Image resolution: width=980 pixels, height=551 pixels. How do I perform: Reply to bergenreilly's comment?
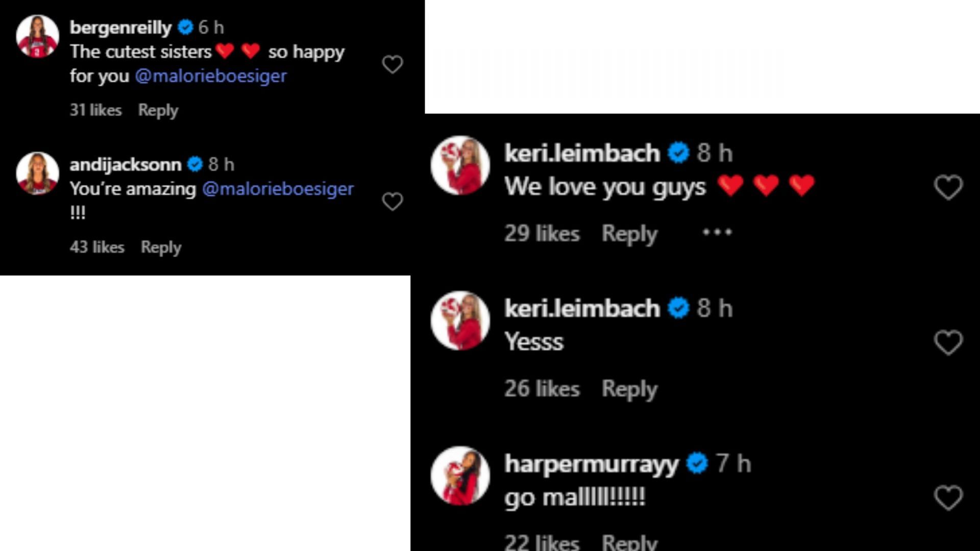tap(158, 110)
